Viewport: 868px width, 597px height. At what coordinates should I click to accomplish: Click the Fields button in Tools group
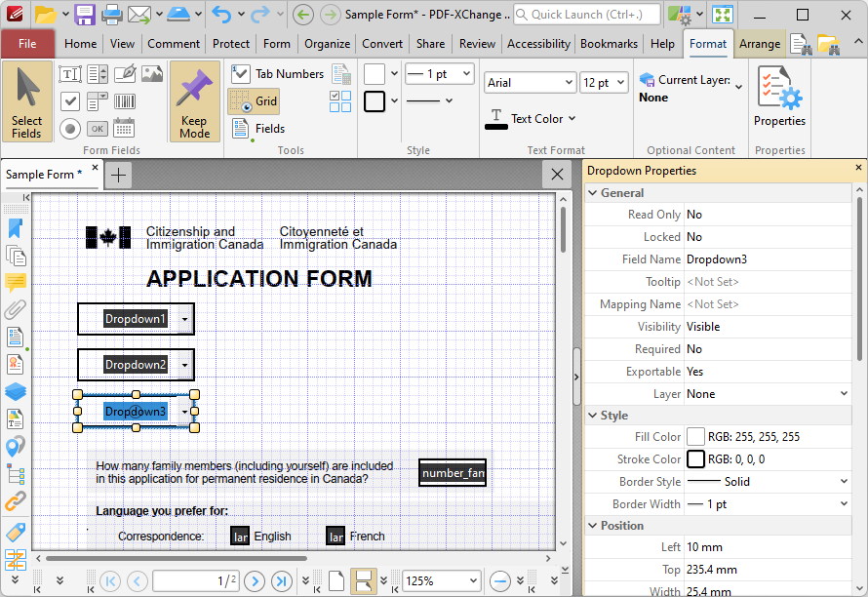click(258, 129)
